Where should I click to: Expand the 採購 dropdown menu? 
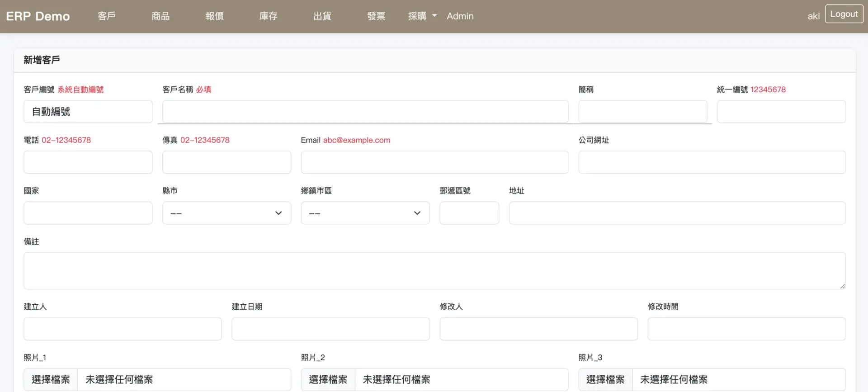[x=422, y=16]
